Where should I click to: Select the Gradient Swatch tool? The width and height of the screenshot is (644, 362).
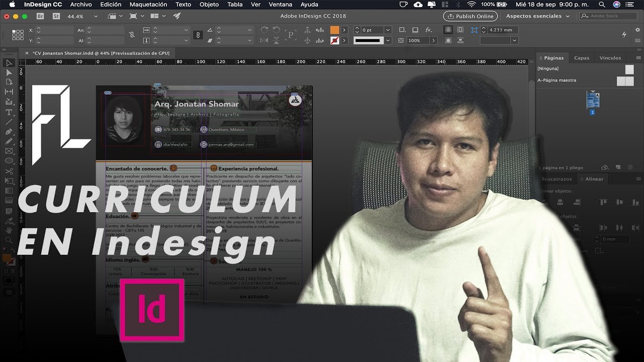tap(9, 191)
